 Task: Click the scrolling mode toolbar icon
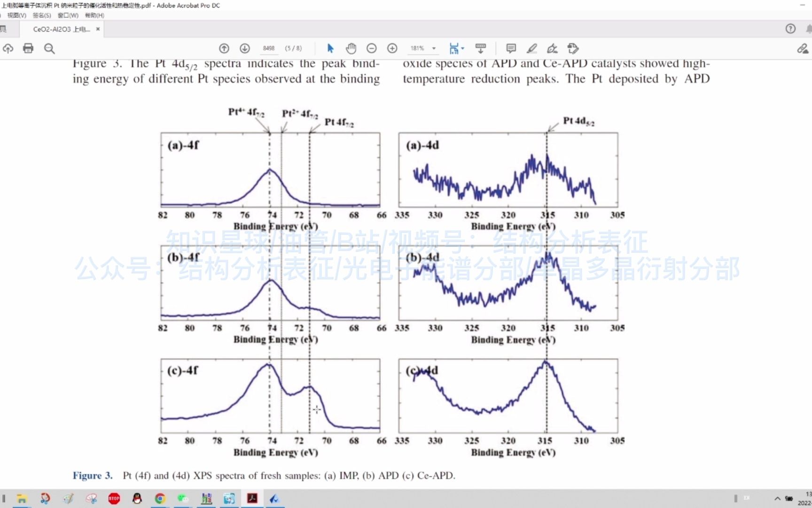click(481, 48)
